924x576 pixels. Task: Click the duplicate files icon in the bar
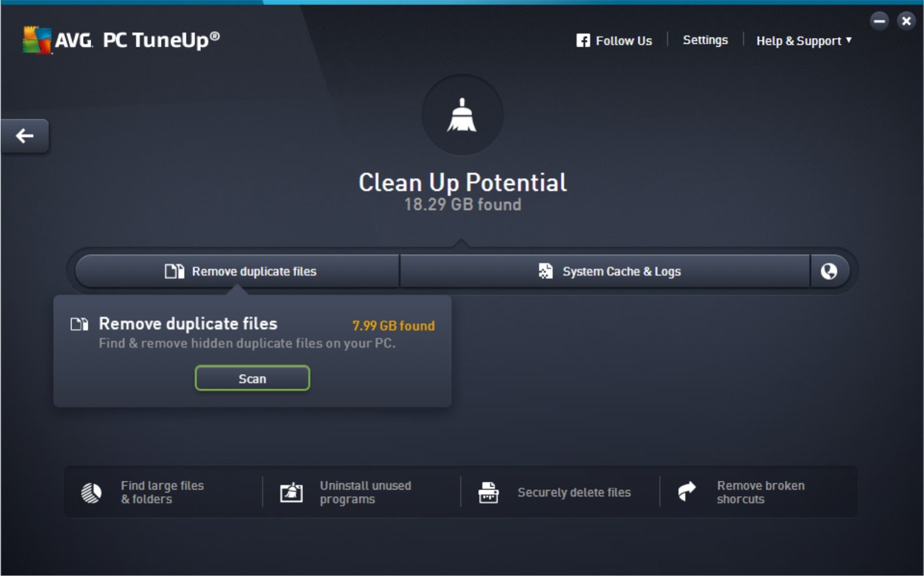pyautogui.click(x=174, y=271)
